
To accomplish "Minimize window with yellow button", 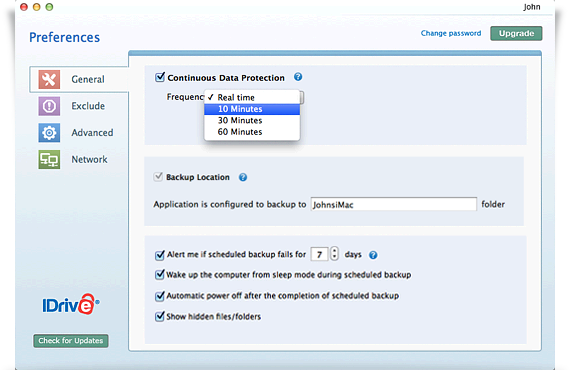I will click(x=37, y=7).
